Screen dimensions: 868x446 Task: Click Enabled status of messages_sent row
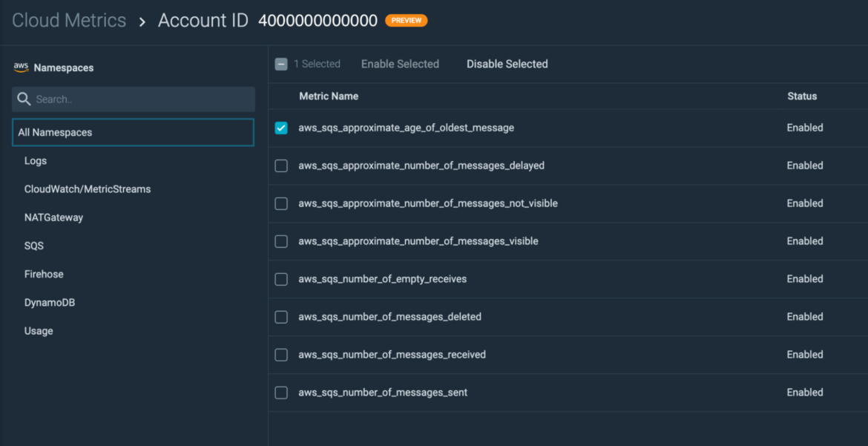pos(805,393)
